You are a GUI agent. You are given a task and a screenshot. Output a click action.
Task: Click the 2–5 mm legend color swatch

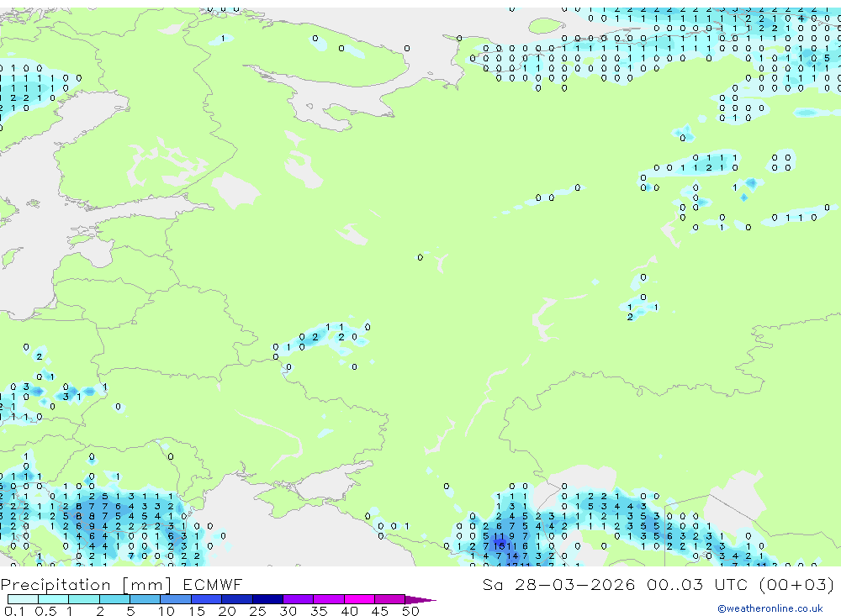114,599
